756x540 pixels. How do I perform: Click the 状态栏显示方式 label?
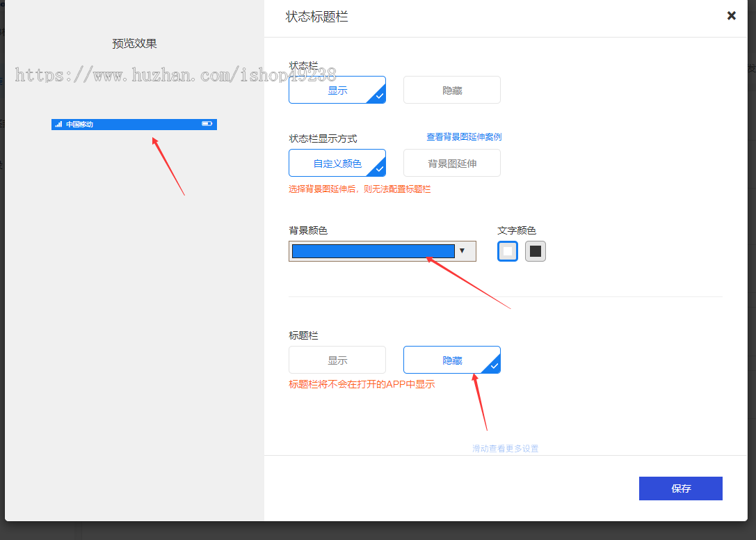point(323,138)
